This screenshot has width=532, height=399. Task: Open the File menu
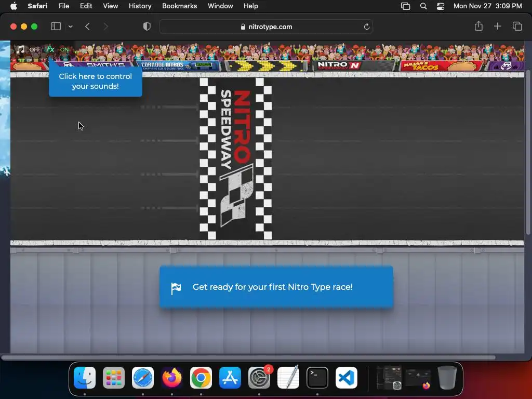tap(63, 6)
